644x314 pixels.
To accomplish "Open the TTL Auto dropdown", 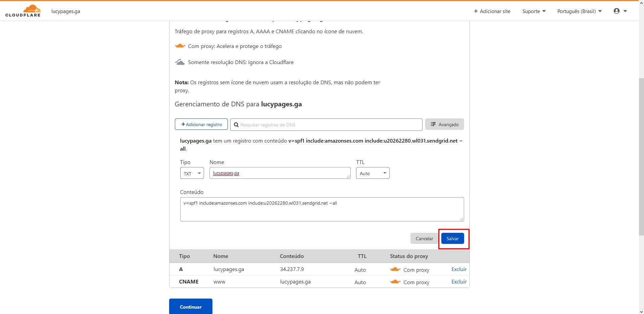I will pyautogui.click(x=373, y=173).
